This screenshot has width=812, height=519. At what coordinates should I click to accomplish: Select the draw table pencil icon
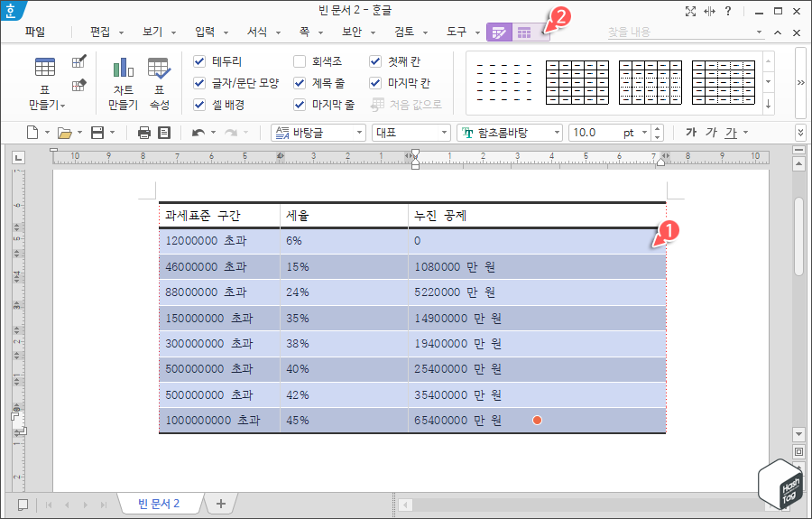[x=78, y=61]
